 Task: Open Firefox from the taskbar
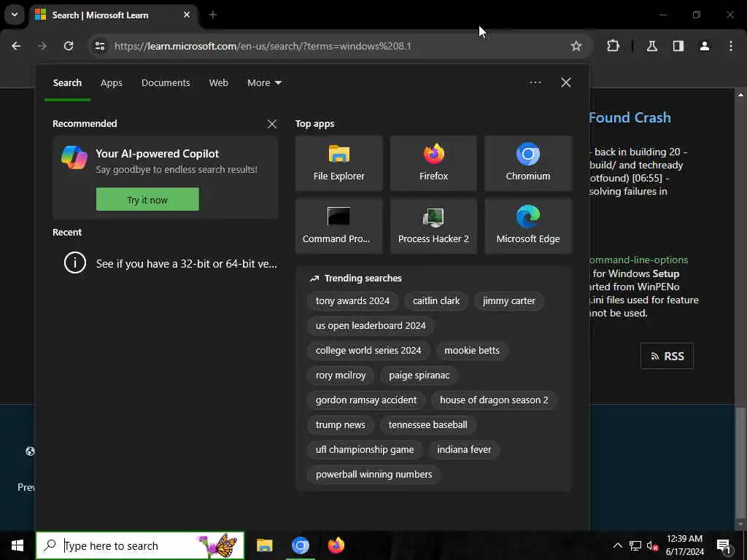(x=336, y=545)
